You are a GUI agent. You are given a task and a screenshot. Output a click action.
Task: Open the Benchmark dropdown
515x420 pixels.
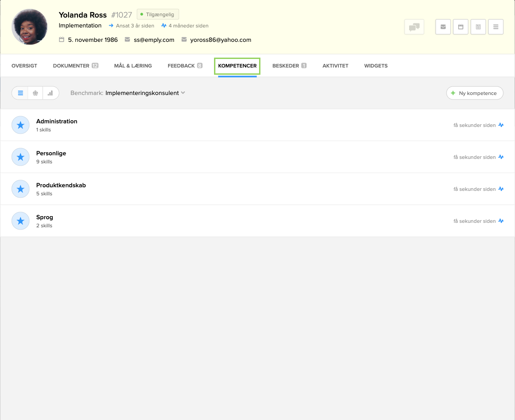click(143, 93)
